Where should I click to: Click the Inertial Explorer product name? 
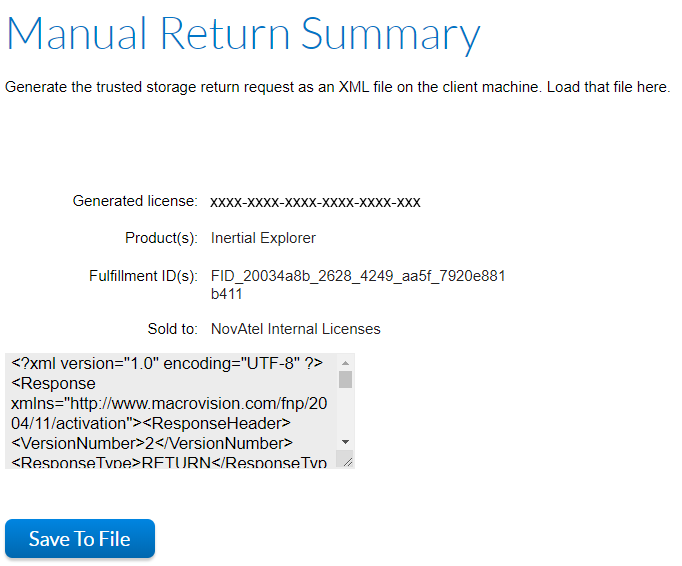point(263,238)
